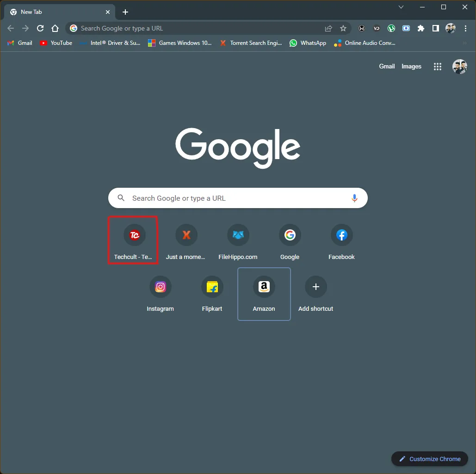Open the VD extension icon in the toolbar

click(x=377, y=28)
